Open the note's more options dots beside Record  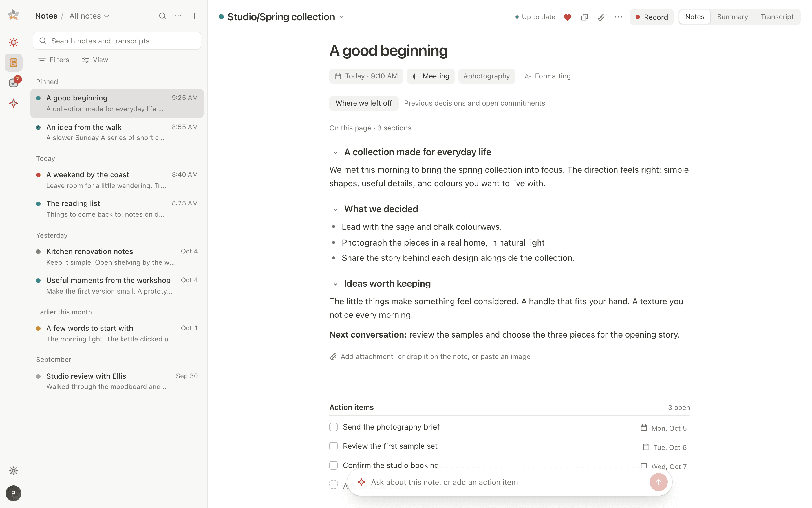tap(618, 17)
